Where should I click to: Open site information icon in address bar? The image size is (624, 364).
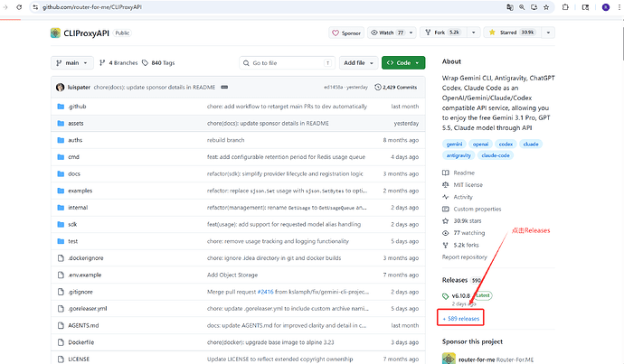point(35,7)
